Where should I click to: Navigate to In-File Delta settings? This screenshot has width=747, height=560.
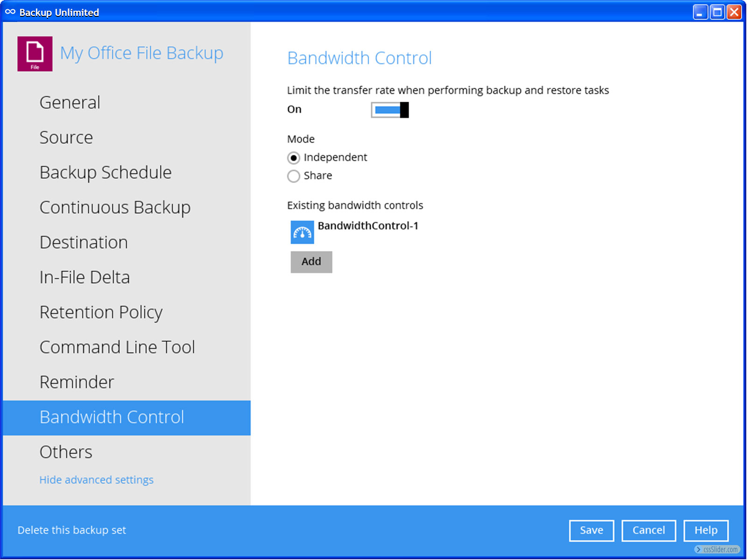tap(85, 278)
